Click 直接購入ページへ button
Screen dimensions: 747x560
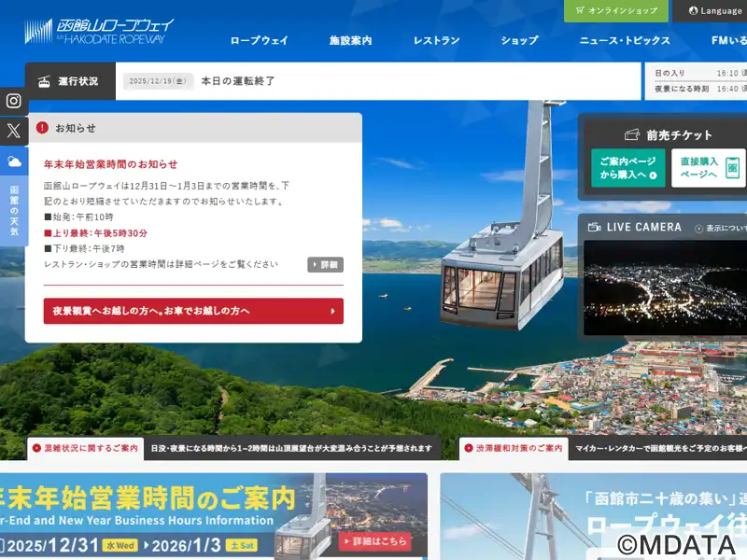(709, 168)
